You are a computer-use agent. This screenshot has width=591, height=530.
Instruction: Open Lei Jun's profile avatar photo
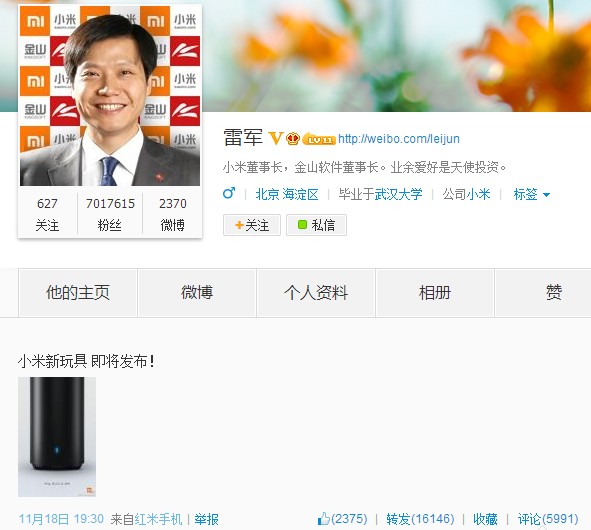click(x=110, y=95)
